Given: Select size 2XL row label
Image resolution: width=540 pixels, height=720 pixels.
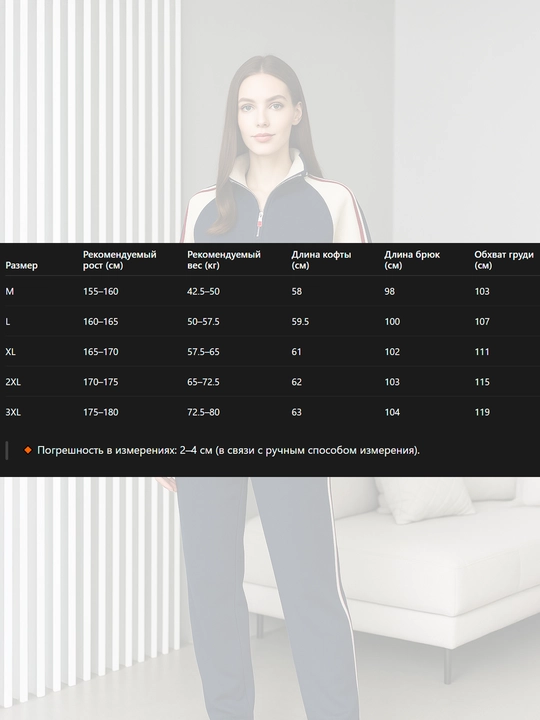Looking at the screenshot, I should [13, 382].
